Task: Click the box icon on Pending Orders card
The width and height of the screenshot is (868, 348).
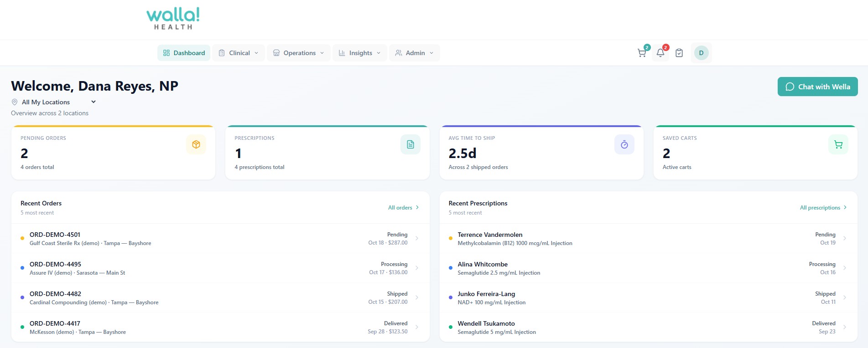Action: coord(196,144)
